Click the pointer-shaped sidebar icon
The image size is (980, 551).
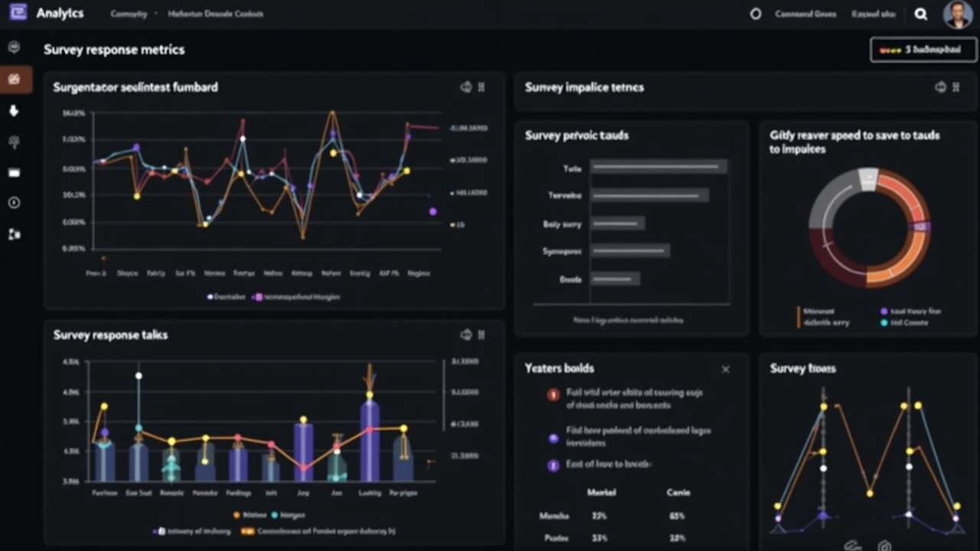pos(14,111)
